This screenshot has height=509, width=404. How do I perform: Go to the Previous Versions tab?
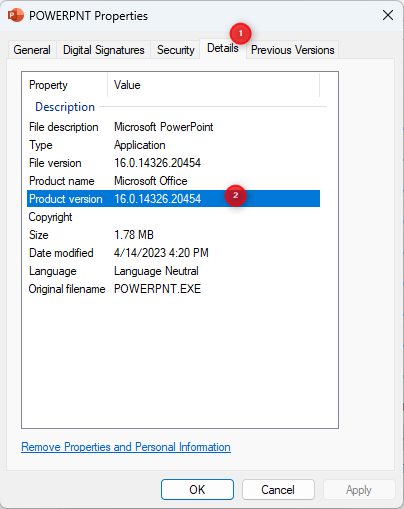[x=293, y=50]
